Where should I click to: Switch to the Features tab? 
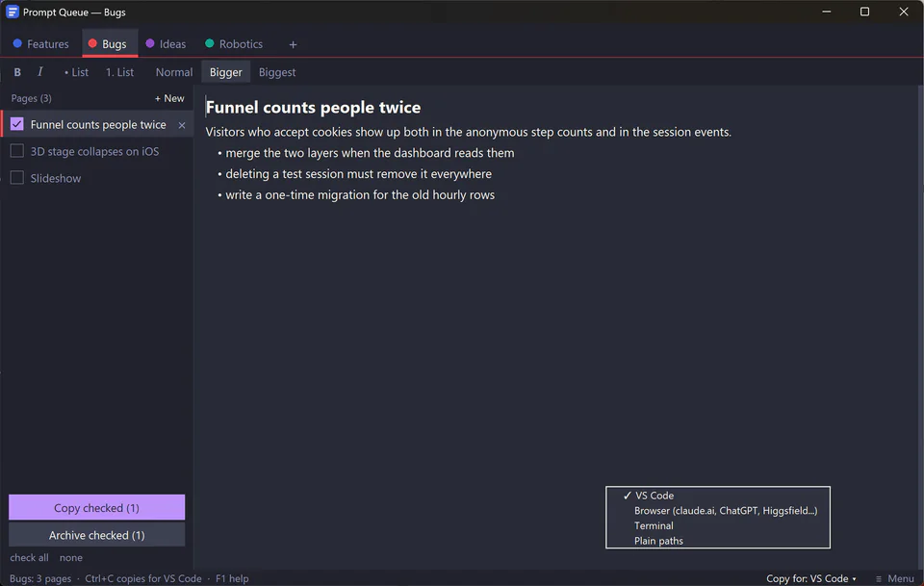click(x=41, y=44)
